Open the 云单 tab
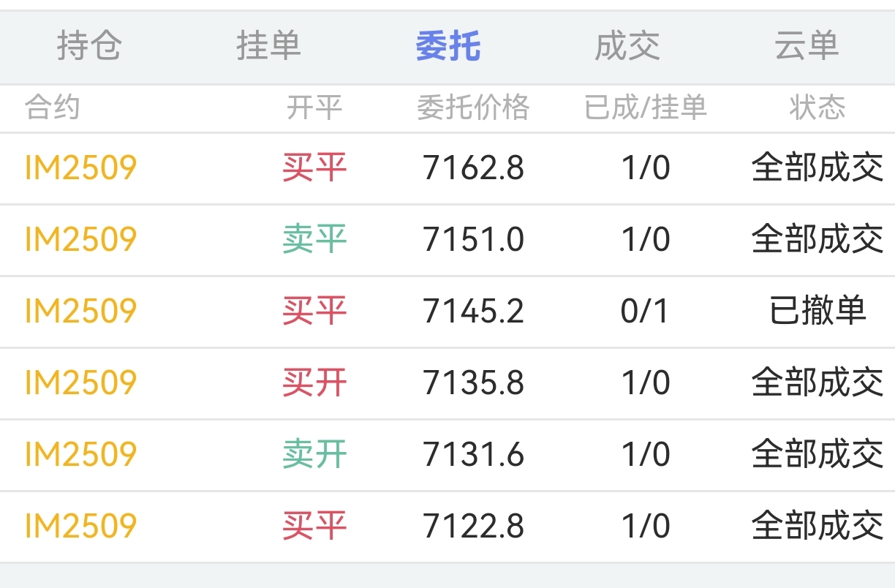This screenshot has width=895, height=588. [x=807, y=46]
